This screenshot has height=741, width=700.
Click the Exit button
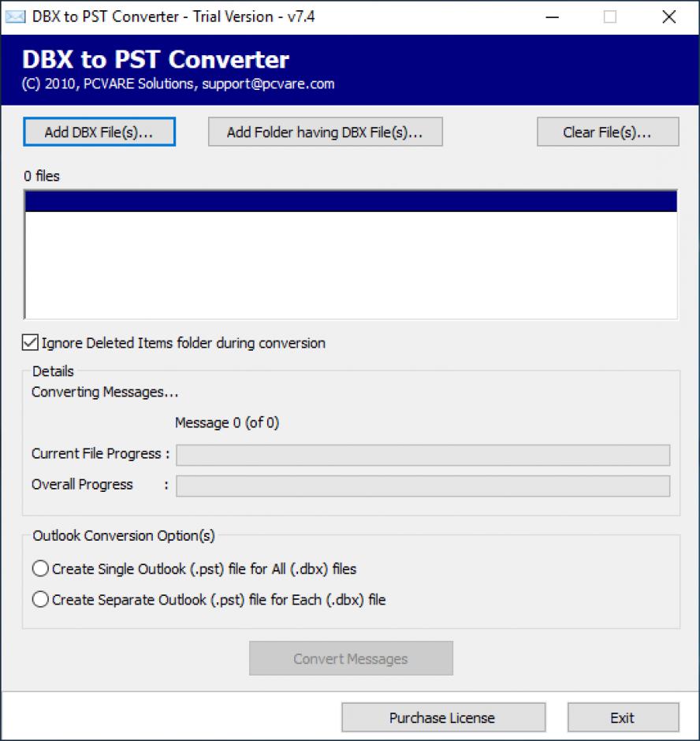pyautogui.click(x=623, y=717)
